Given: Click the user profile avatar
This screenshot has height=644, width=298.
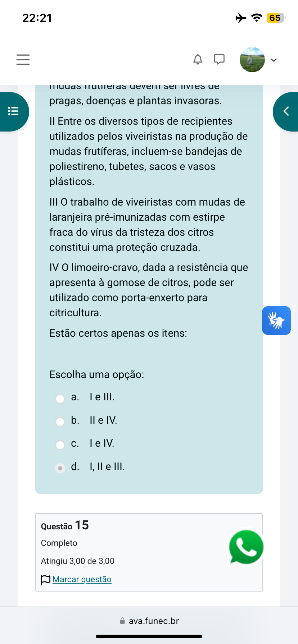Looking at the screenshot, I should [x=252, y=60].
